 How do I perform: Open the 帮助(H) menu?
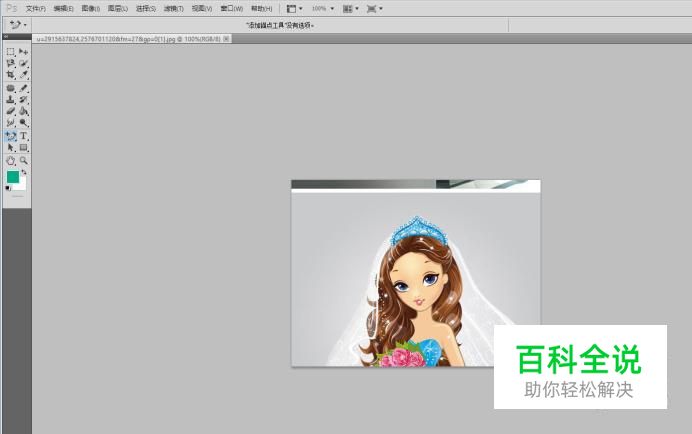tap(262, 8)
